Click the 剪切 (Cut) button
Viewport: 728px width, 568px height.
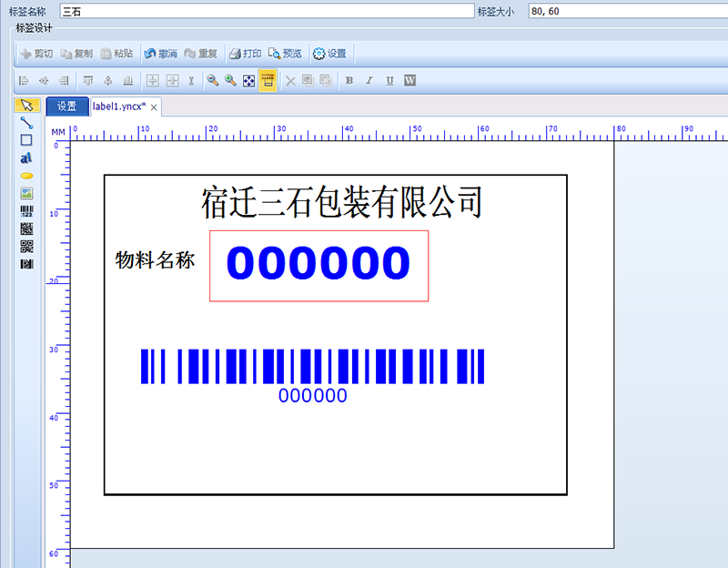pos(36,54)
